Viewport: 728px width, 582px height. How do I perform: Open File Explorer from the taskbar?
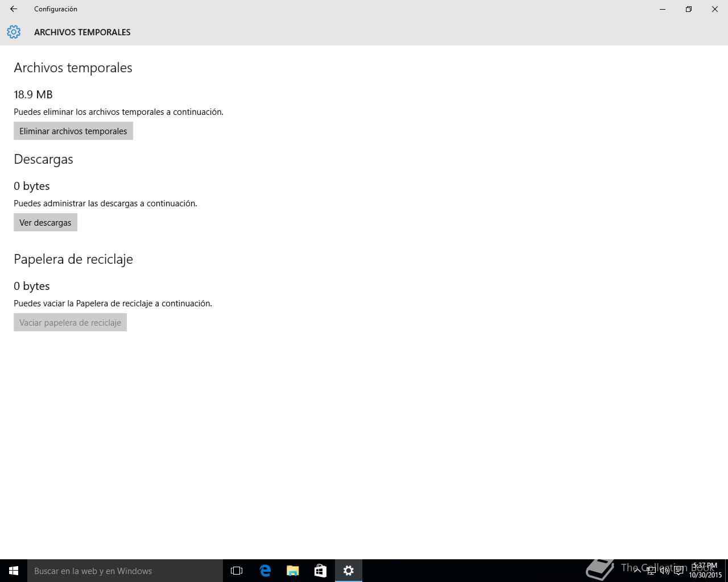click(x=293, y=571)
